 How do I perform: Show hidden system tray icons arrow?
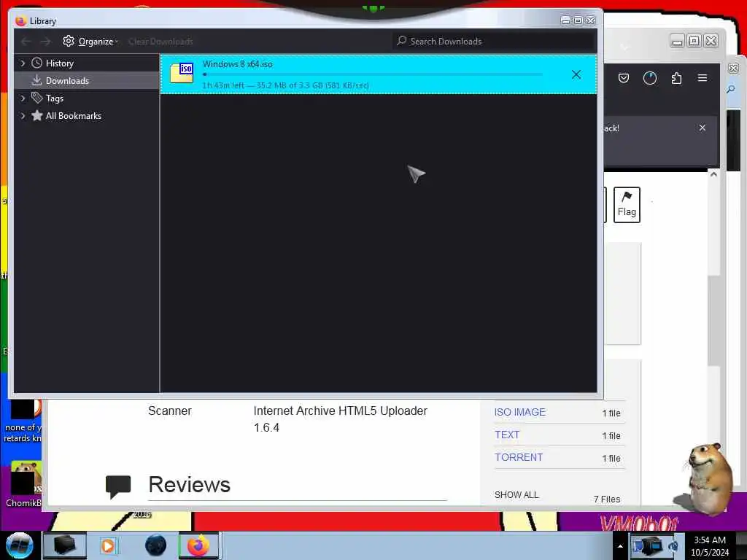tap(620, 546)
